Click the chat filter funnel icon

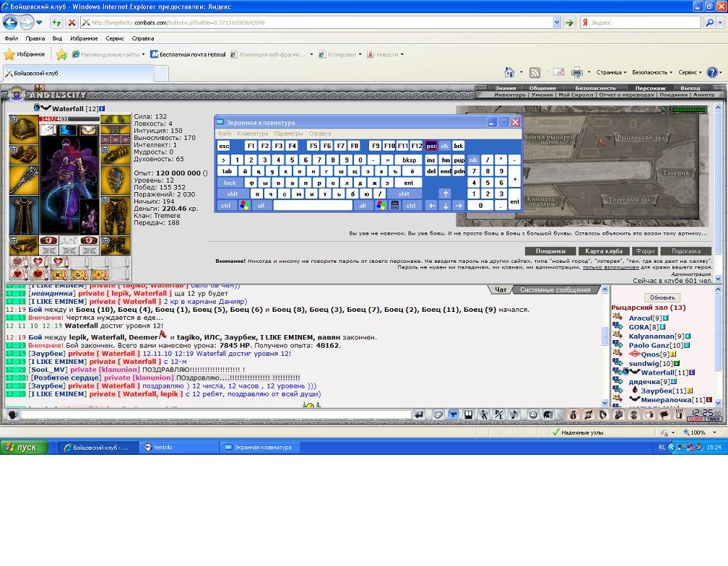453,415
